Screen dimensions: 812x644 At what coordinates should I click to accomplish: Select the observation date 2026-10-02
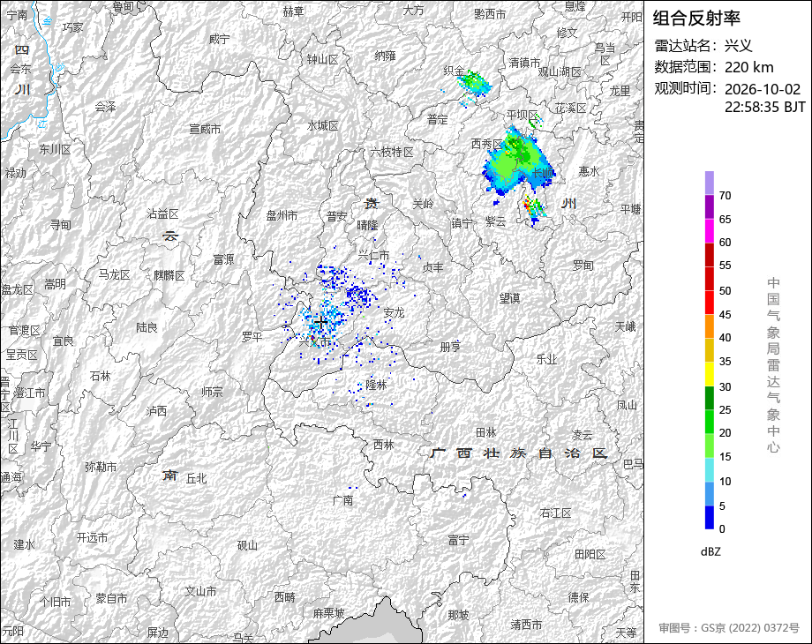coord(763,89)
